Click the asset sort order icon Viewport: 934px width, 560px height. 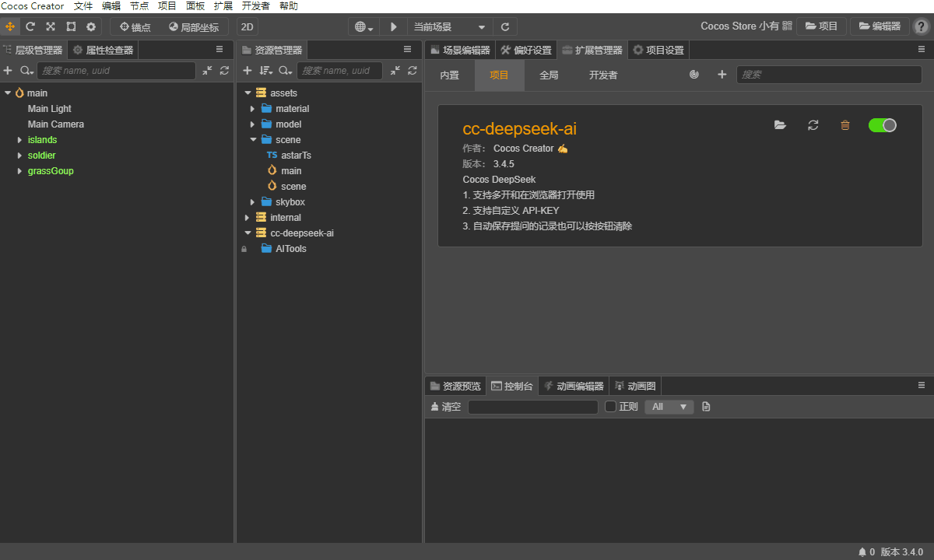click(x=265, y=71)
